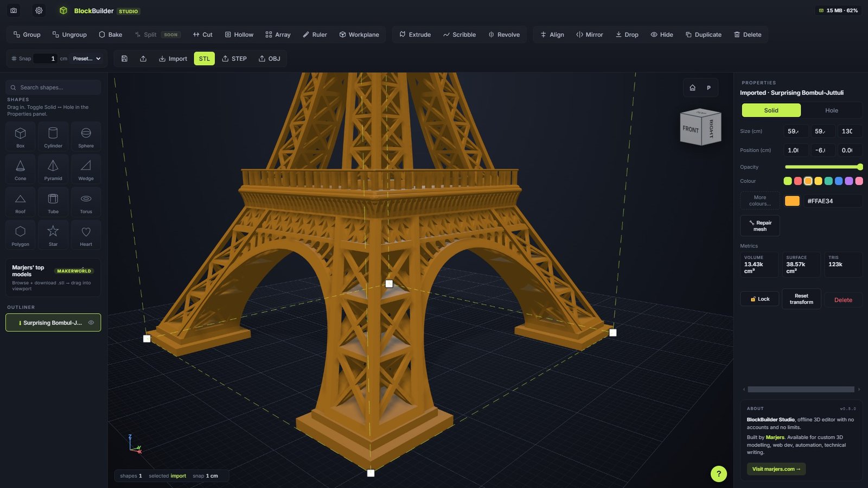Click the Search shapes field

coord(53,87)
